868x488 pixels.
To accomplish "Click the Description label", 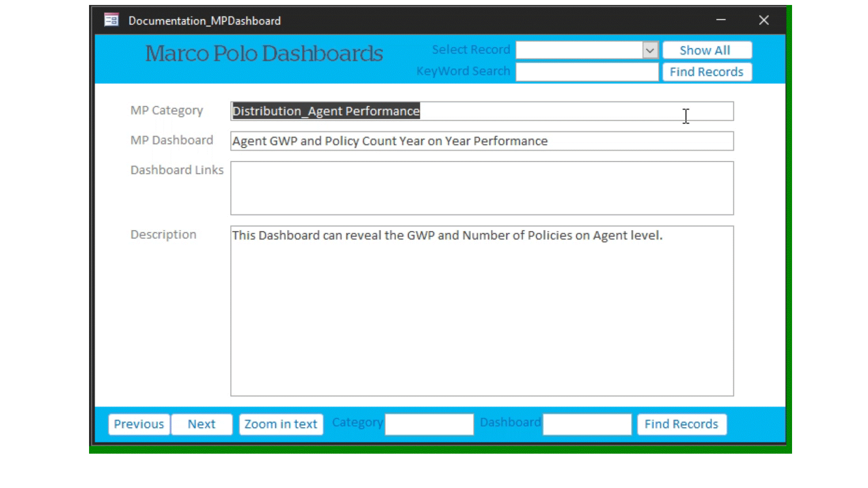I will (163, 235).
